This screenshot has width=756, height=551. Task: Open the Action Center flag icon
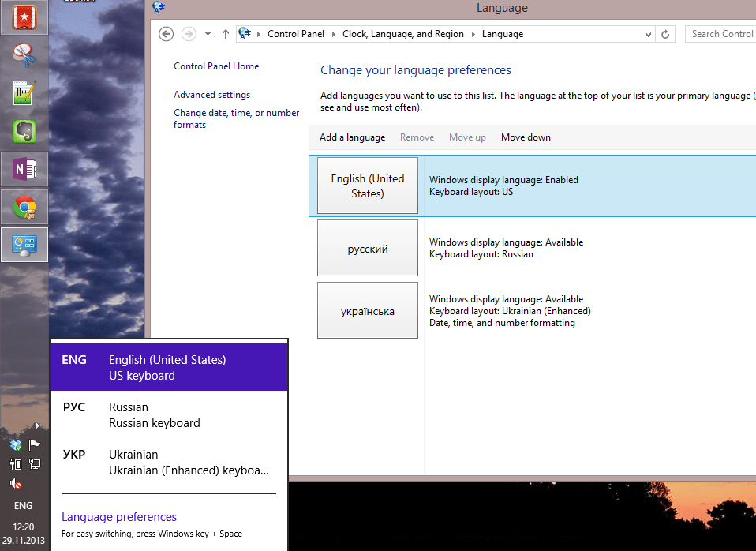pyautogui.click(x=34, y=444)
